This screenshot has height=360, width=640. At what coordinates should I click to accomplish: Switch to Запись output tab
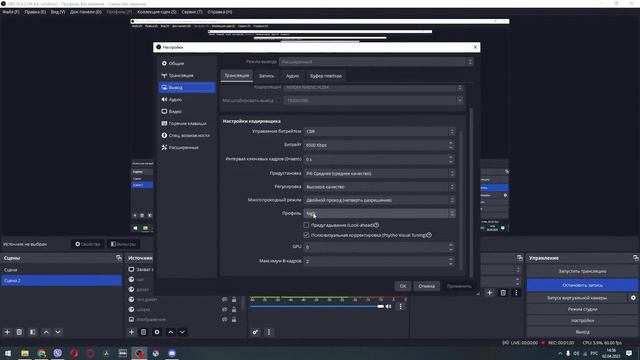pyautogui.click(x=267, y=76)
